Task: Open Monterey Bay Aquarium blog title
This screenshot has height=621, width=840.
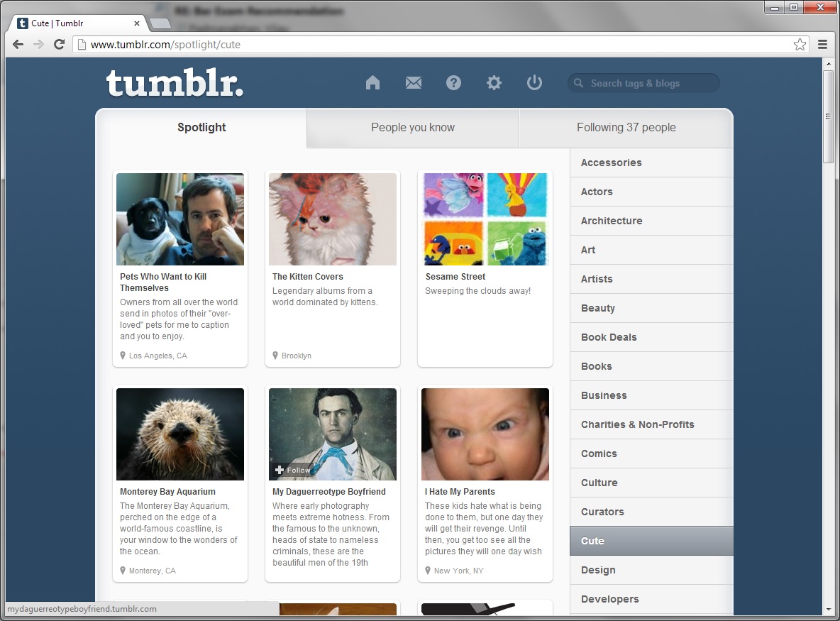Action: tap(167, 491)
